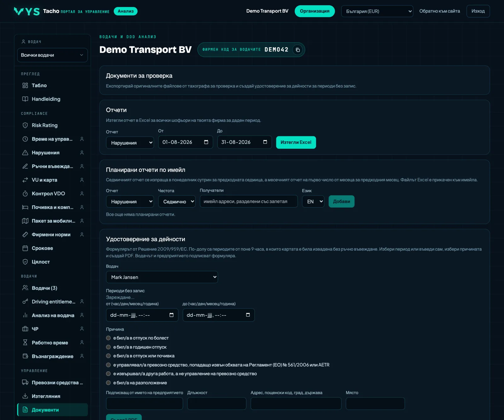This screenshot has height=420, width=504.
Task: Click the Организация button
Action: (x=314, y=11)
